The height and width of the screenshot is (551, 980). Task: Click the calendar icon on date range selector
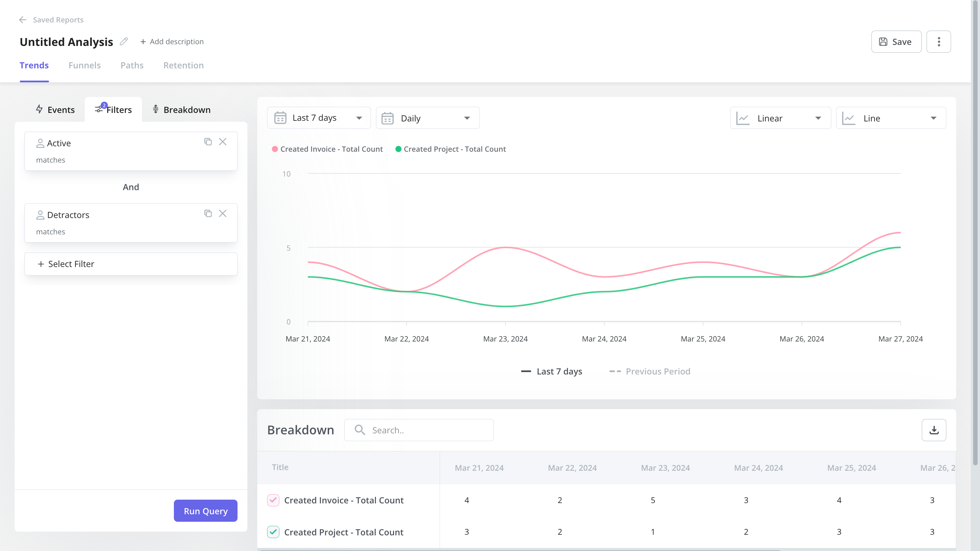(280, 117)
